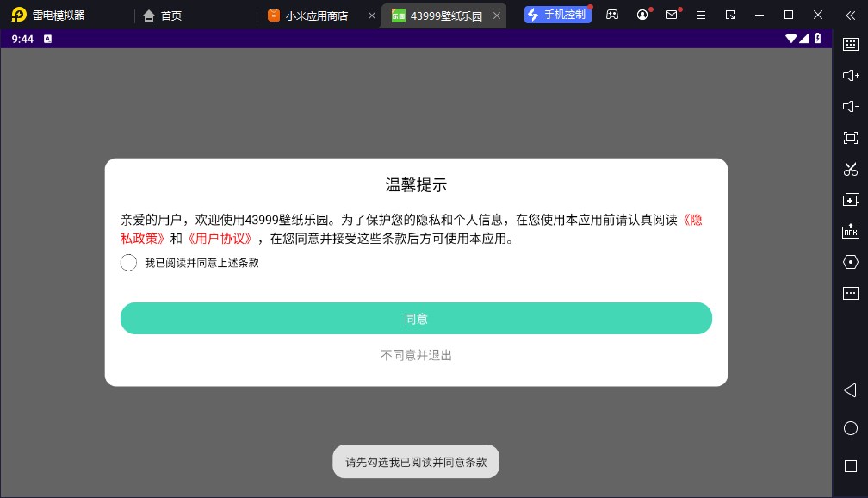Choose 不同意并退出 to decline and exit
Image resolution: width=868 pixels, height=498 pixels.
click(416, 355)
